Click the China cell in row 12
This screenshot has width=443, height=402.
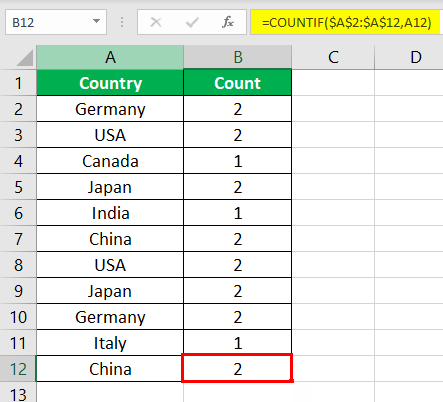pyautogui.click(x=110, y=369)
